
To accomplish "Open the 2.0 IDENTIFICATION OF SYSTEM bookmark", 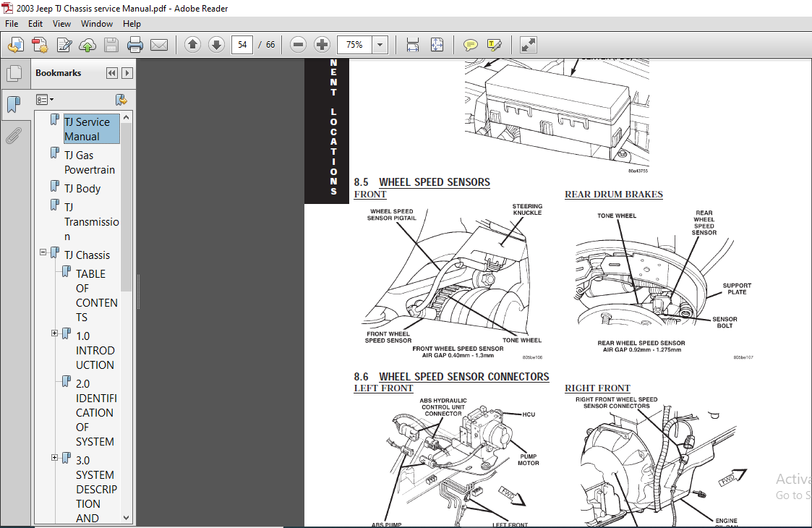I will (x=96, y=412).
